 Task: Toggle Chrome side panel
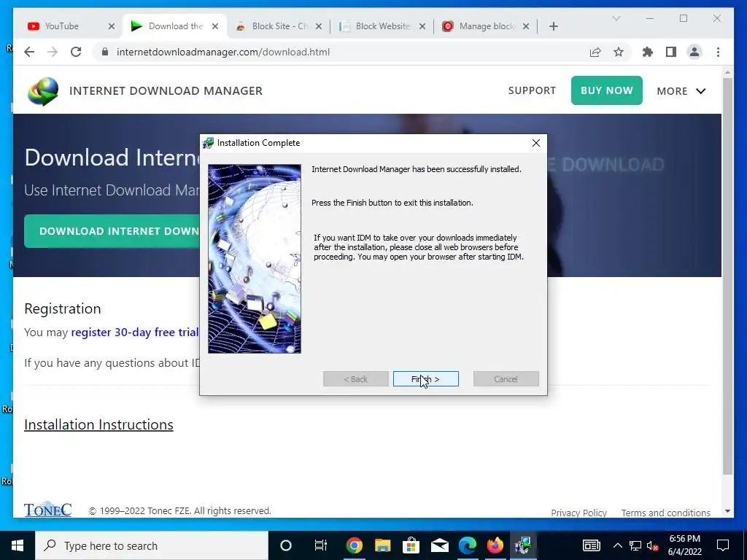coord(671,52)
